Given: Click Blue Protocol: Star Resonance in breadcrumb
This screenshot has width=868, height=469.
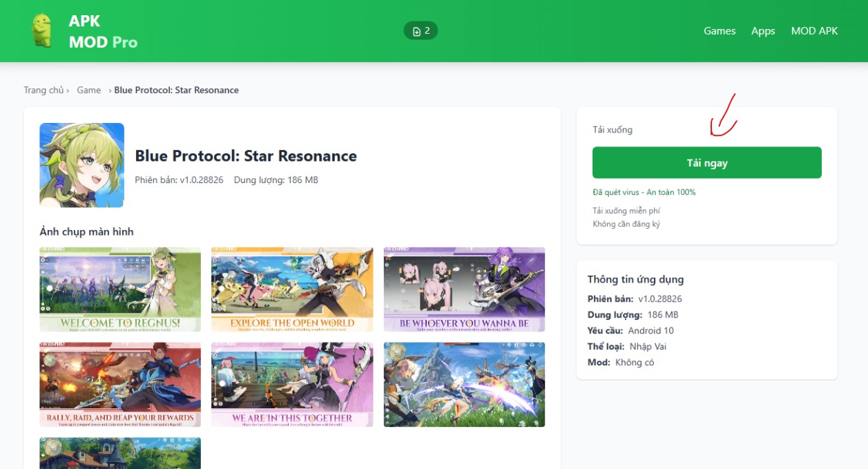Looking at the screenshot, I should pos(176,90).
